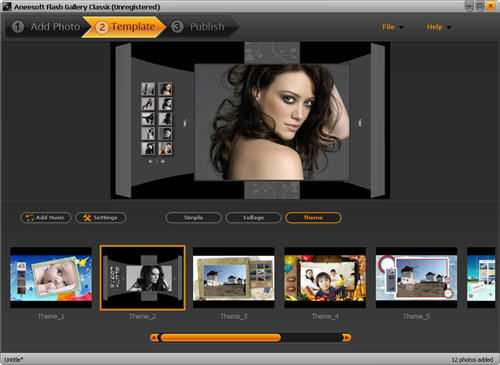Click the orange template scrollbar handle
This screenshot has height=365, width=500.
pyautogui.click(x=220, y=338)
